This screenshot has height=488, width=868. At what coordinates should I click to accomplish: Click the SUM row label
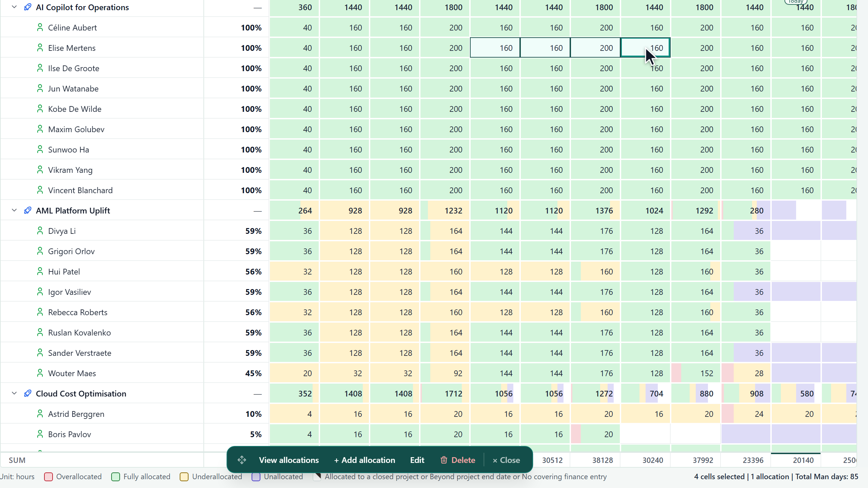pos(17,460)
